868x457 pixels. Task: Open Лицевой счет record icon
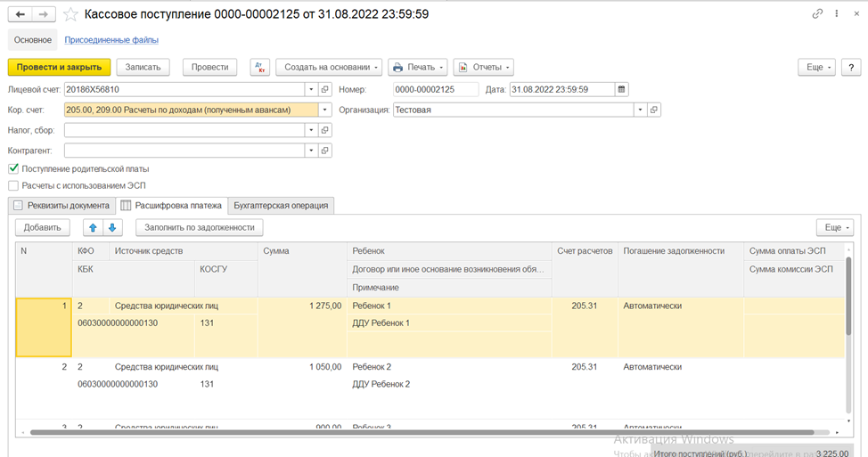[325, 89]
